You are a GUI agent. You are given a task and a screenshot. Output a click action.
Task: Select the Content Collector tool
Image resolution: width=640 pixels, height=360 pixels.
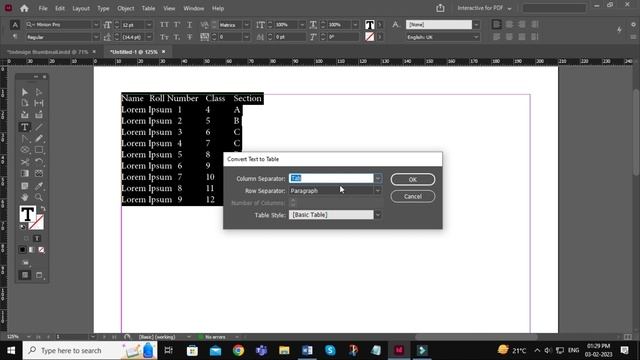coord(24,115)
